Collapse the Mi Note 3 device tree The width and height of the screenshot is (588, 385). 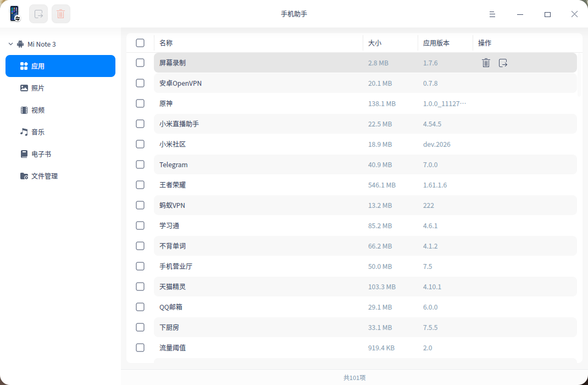(10, 44)
